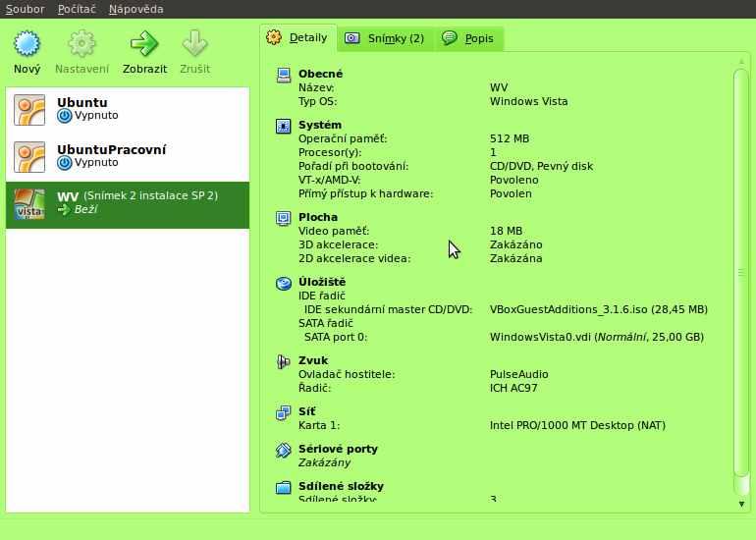
Task: Click the 18 MB video memory value
Action: pos(507,231)
